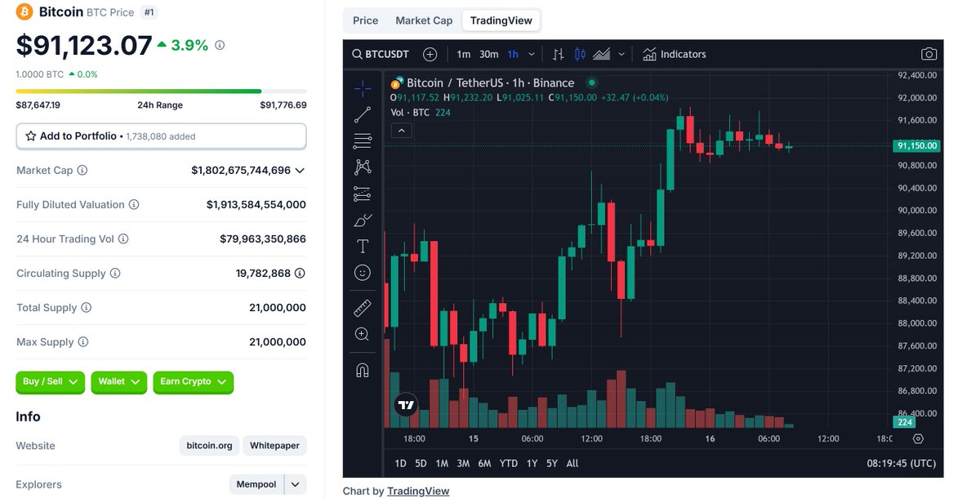Click the 08:19:45 (UTC) timezone clock
The height and width of the screenshot is (499, 980).
point(902,463)
